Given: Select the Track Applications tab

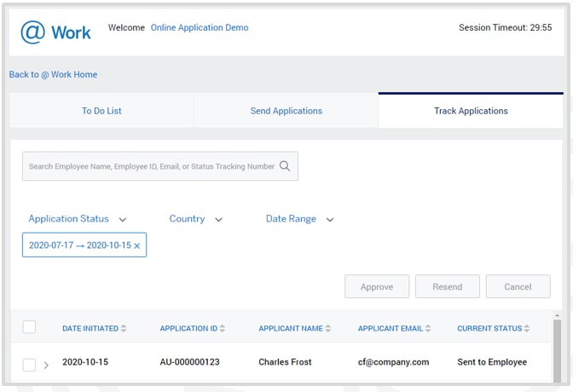Looking at the screenshot, I should pyautogui.click(x=471, y=111).
